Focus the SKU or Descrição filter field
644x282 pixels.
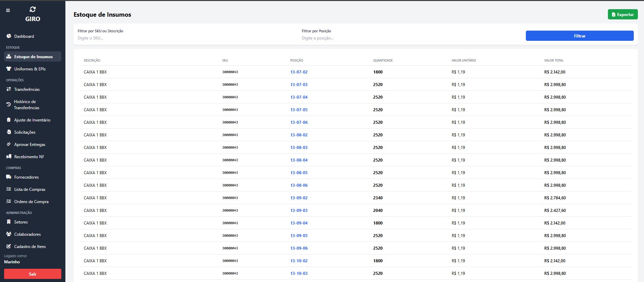click(x=187, y=38)
